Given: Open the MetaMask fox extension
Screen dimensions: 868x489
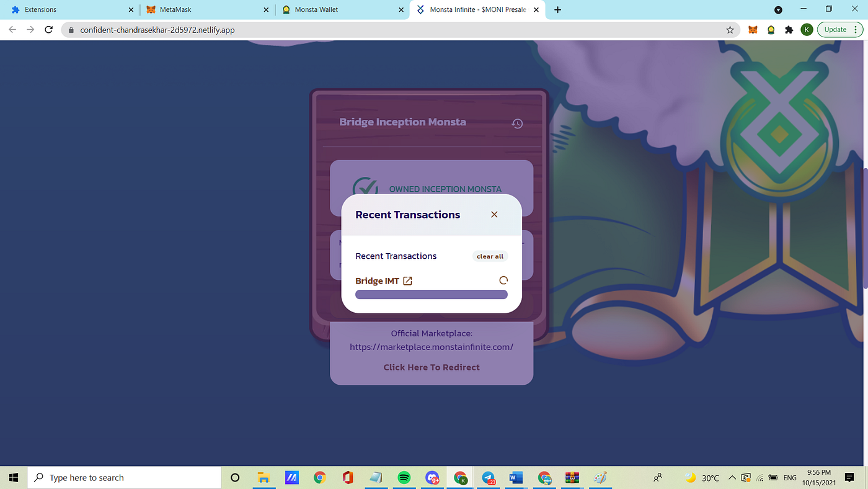Looking at the screenshot, I should pyautogui.click(x=753, y=30).
